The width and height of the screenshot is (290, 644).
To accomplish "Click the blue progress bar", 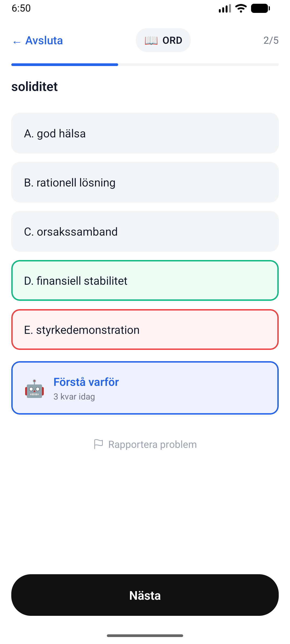I will (x=64, y=65).
